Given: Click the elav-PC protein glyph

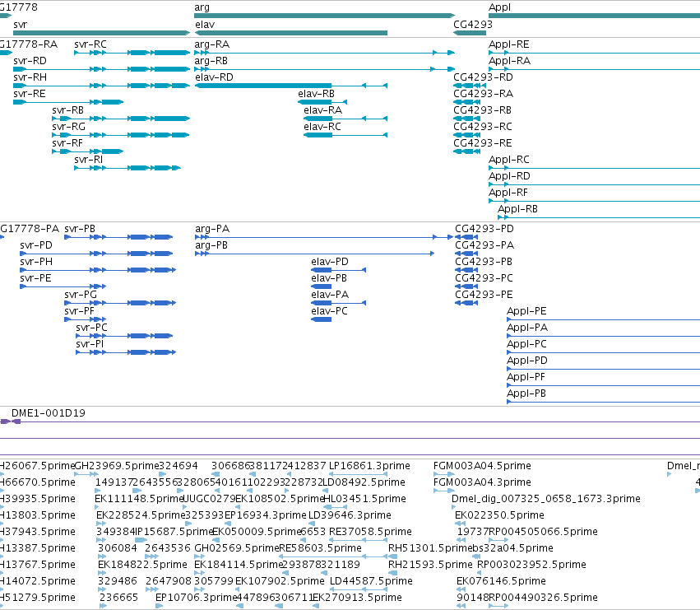Looking at the screenshot, I should (322, 319).
